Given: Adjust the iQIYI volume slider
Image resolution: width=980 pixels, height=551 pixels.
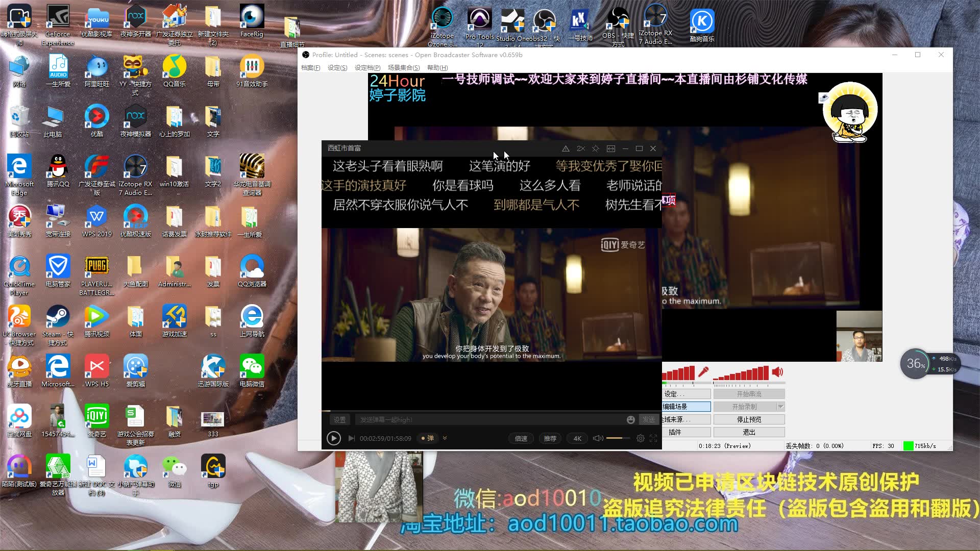Looking at the screenshot, I should (x=618, y=438).
